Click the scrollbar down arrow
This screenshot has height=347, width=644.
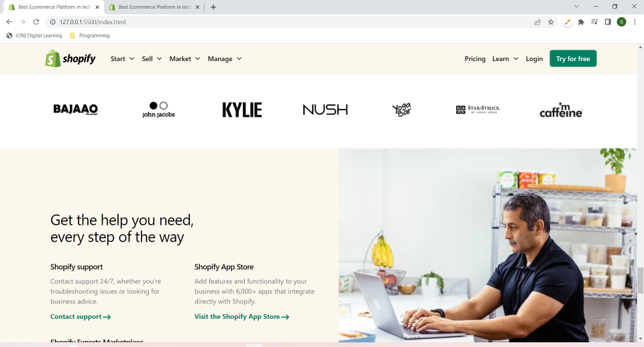pyautogui.click(x=640, y=339)
